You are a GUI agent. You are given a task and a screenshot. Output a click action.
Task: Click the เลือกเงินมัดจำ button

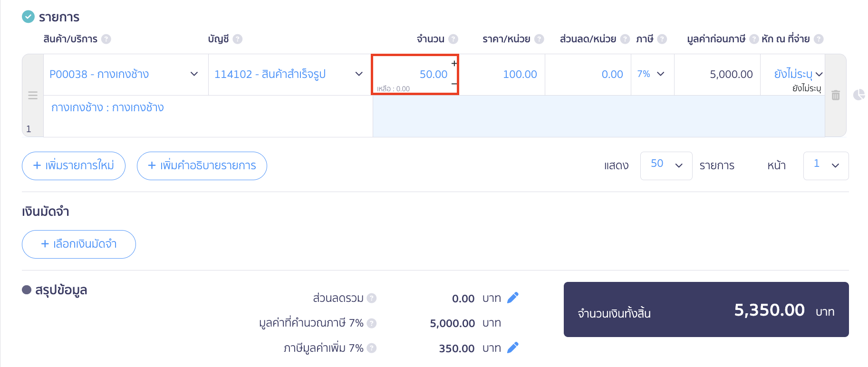tap(78, 244)
